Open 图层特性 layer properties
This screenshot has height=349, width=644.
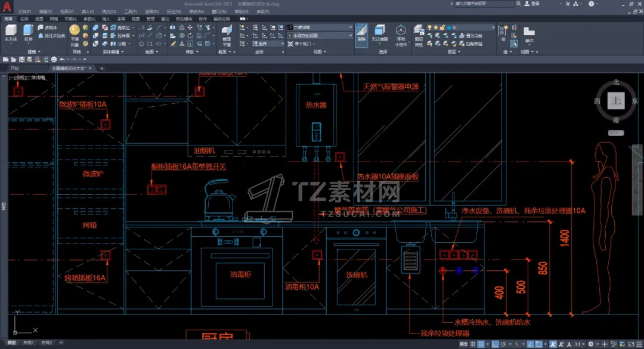[419, 35]
